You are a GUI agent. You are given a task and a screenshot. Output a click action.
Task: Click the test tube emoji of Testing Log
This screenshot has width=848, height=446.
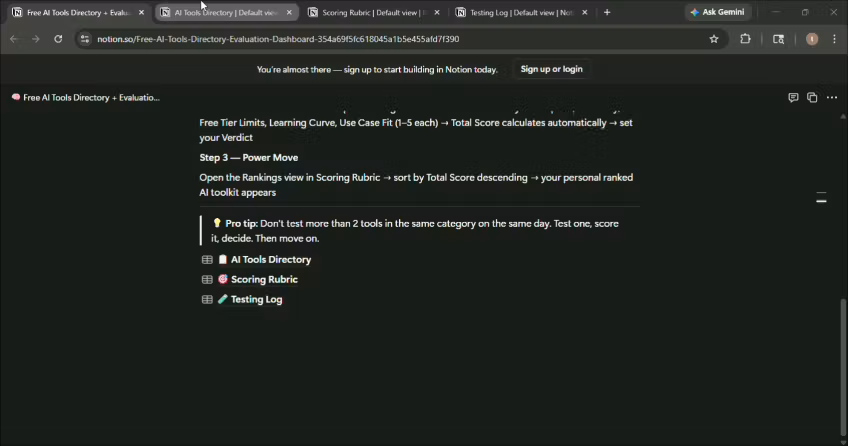point(222,299)
